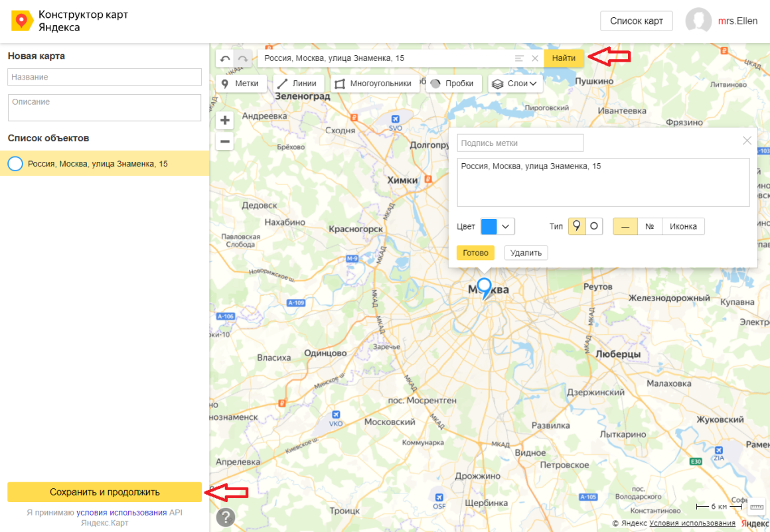Click the Одинцово city label on map
The width and height of the screenshot is (770, 532).
(x=325, y=354)
